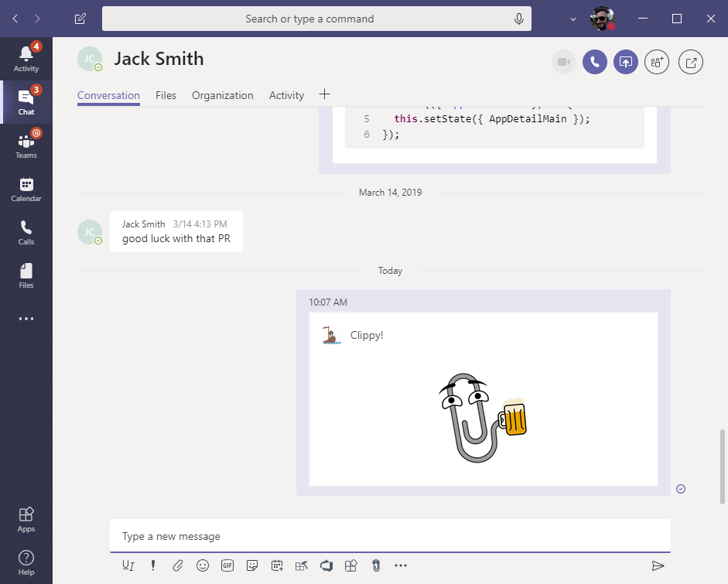
Task: Open the Teams section in the sidebar
Action: (x=26, y=145)
